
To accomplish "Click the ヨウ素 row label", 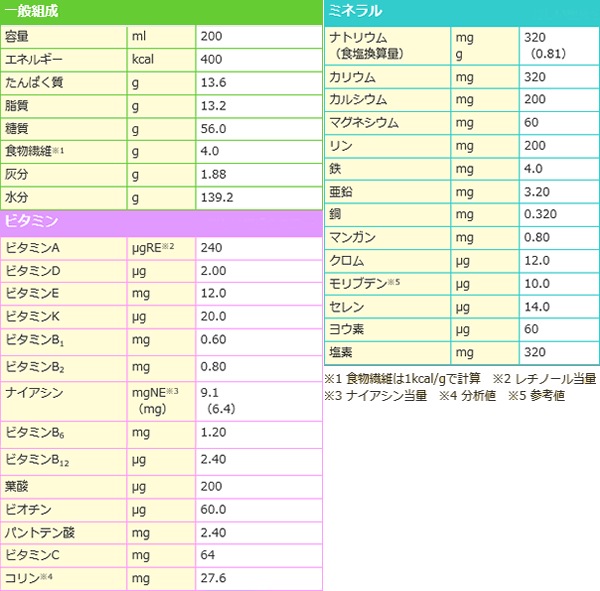I will (x=346, y=329).
